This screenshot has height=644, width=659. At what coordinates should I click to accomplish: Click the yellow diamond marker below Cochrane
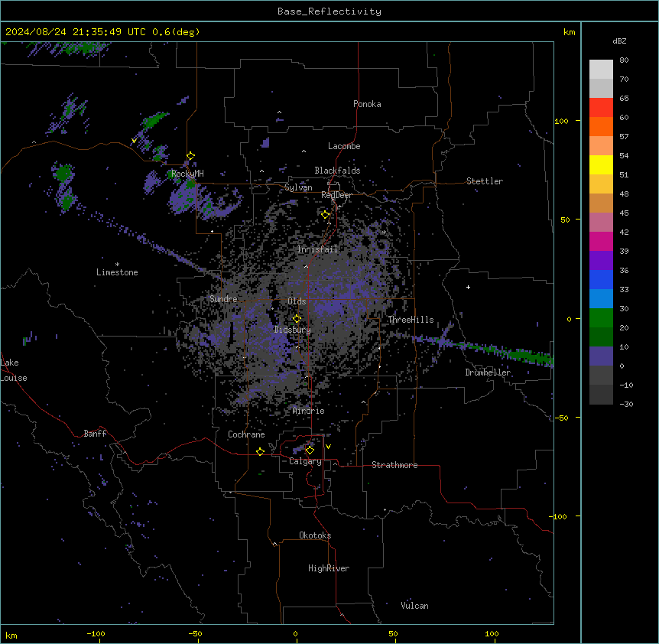coord(260,451)
